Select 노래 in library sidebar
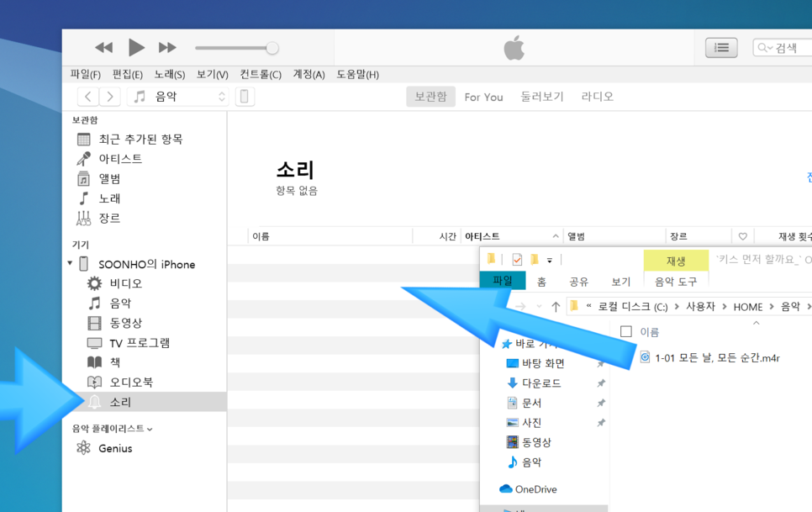Viewport: 812px width, 512px height. (109, 198)
